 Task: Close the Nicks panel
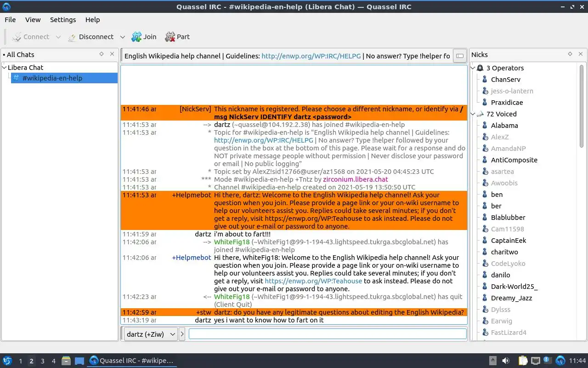[580, 54]
